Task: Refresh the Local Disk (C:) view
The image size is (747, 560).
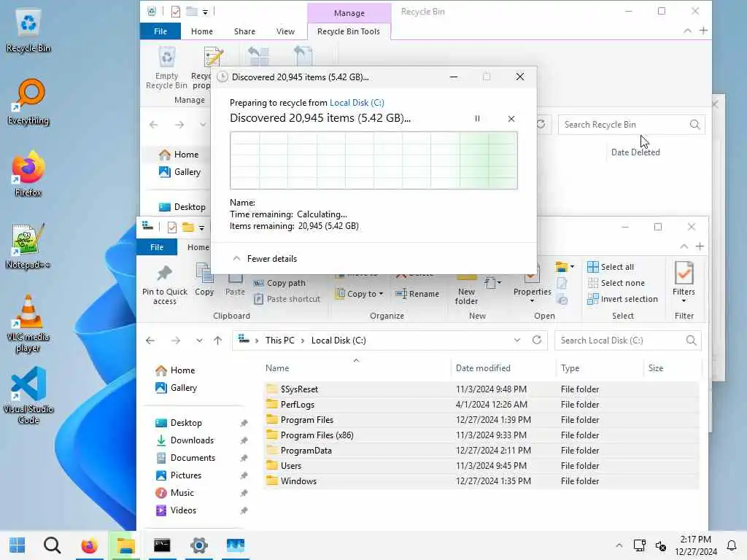Action: (537, 340)
